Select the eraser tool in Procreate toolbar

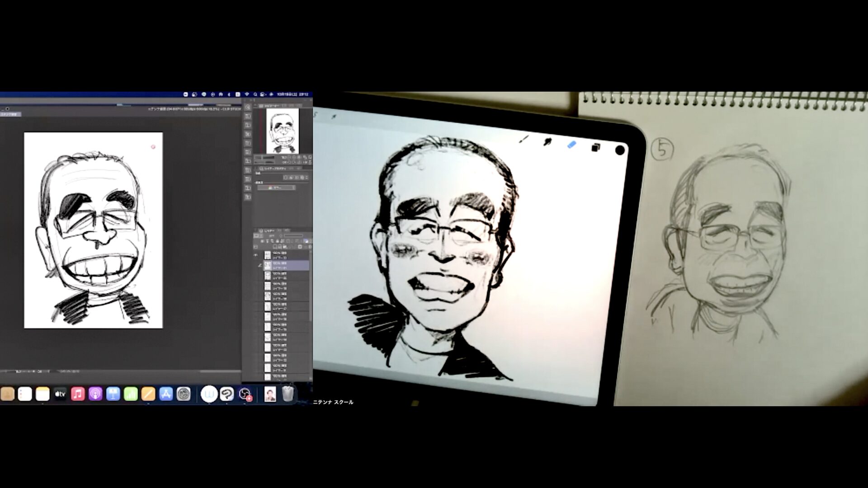pyautogui.click(x=571, y=145)
